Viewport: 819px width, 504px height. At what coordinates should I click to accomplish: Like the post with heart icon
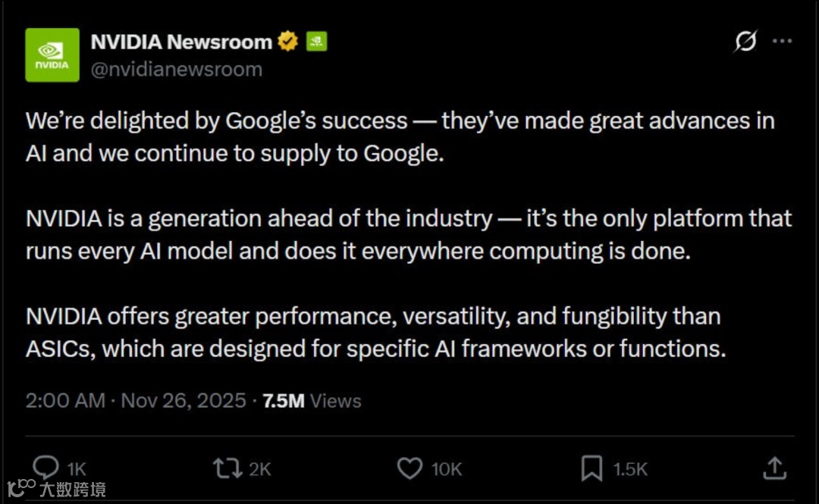409,468
